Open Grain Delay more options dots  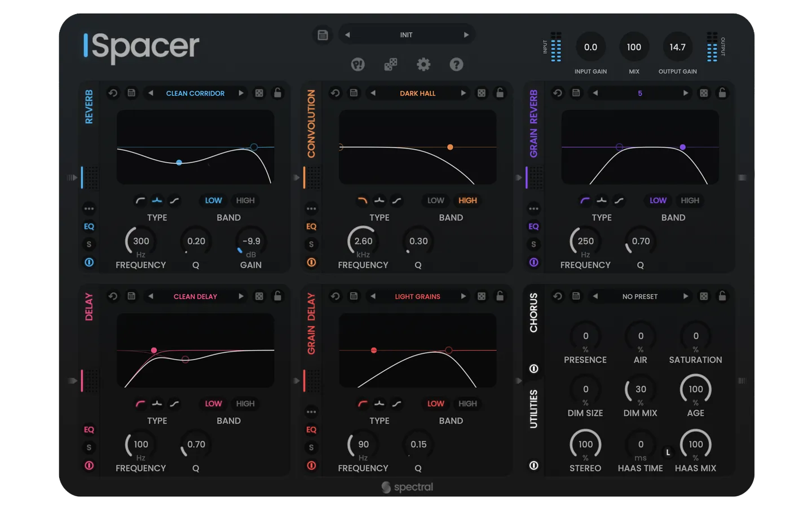[311, 412]
